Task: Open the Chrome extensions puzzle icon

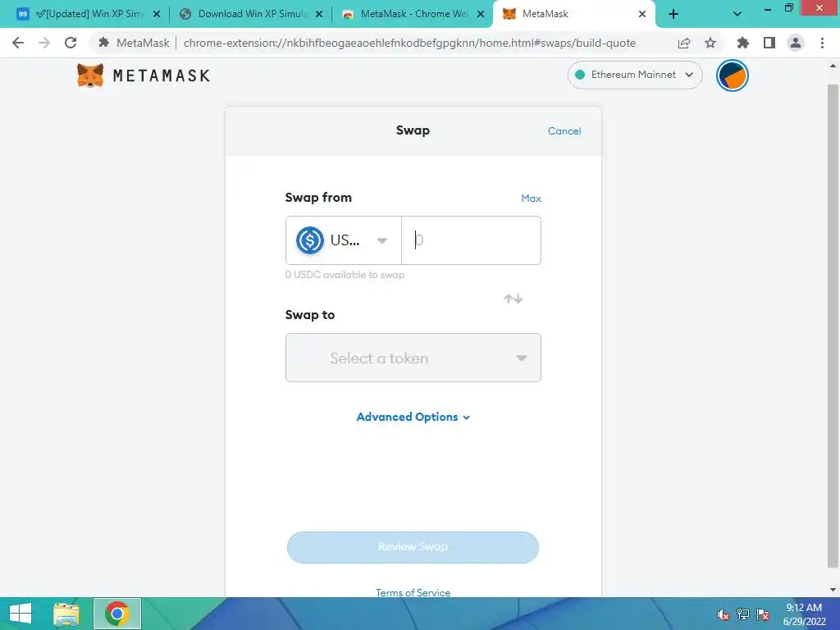Action: [742, 43]
